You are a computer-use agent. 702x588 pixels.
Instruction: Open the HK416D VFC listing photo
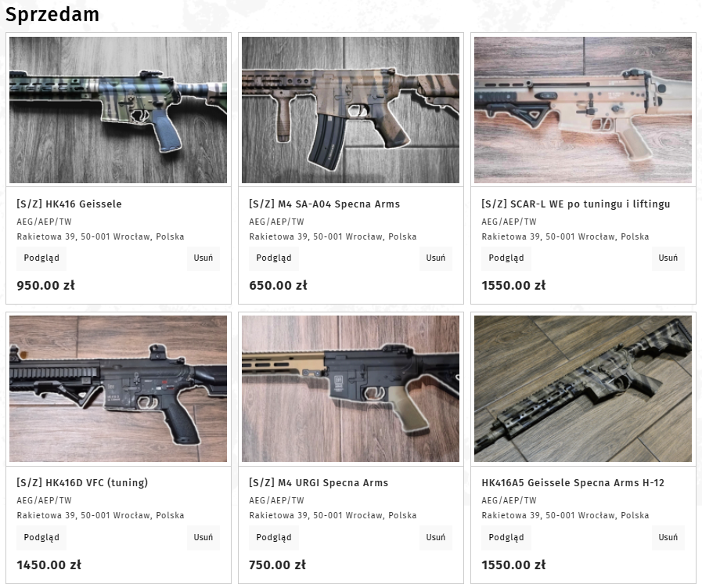tap(118, 388)
